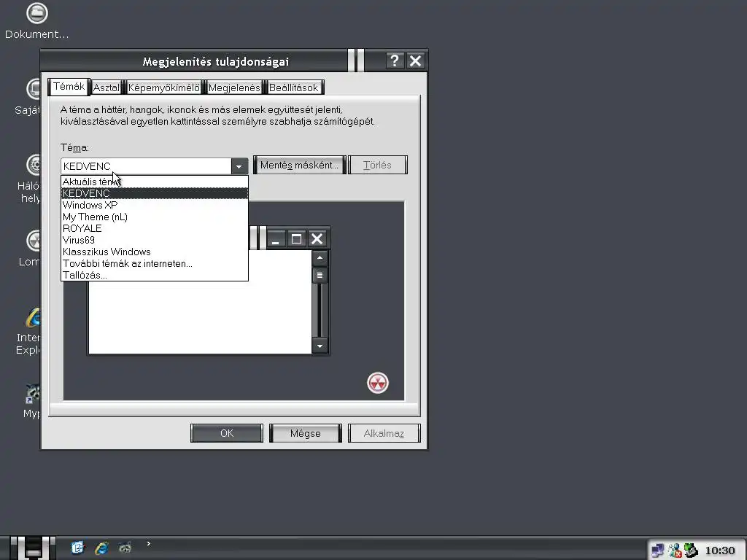Launch Show Desktop quick launch icon
Image resolution: width=747 pixels, height=560 pixels.
(77, 548)
